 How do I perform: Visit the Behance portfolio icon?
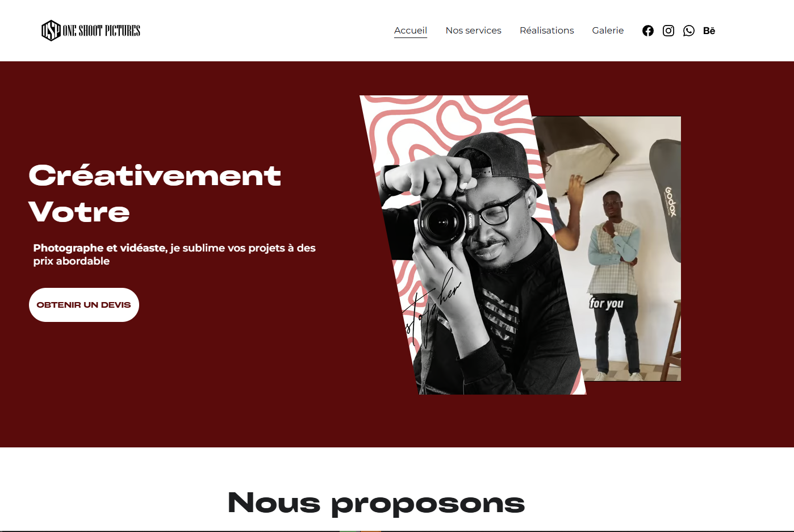[x=709, y=31]
